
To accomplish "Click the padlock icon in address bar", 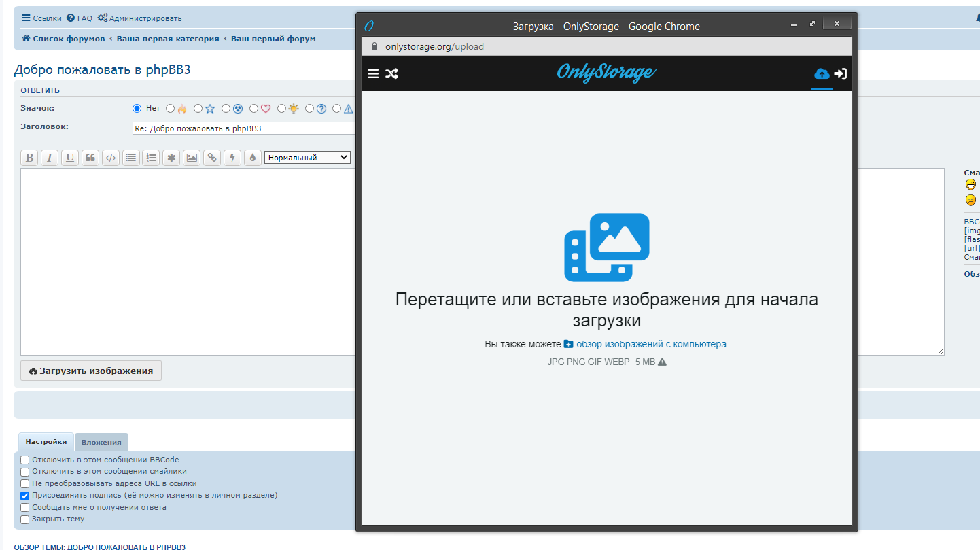I will (373, 47).
